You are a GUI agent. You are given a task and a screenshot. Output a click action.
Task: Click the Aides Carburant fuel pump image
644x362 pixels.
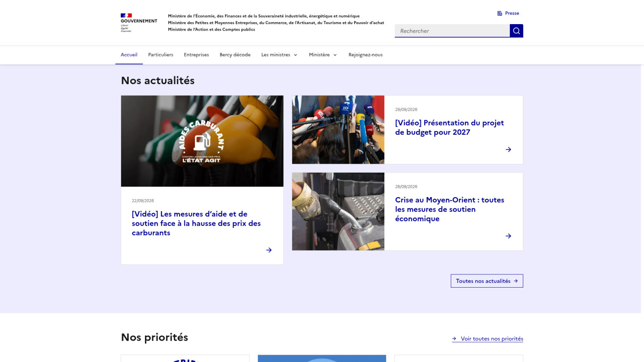click(202, 141)
